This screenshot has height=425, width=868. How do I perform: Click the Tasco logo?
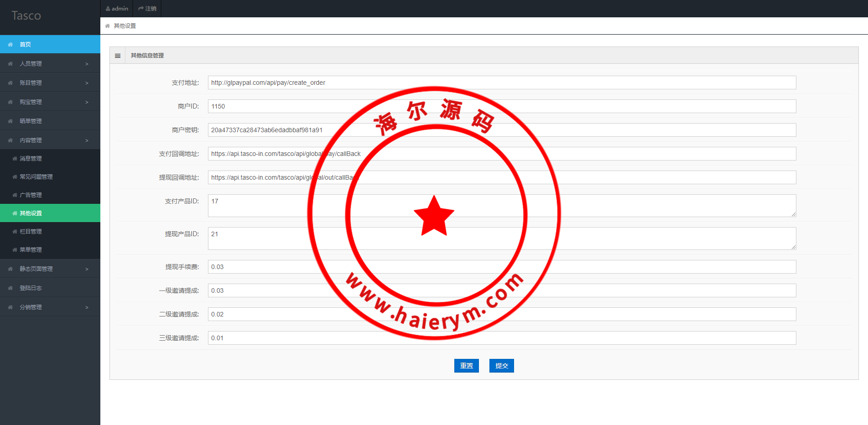(26, 16)
